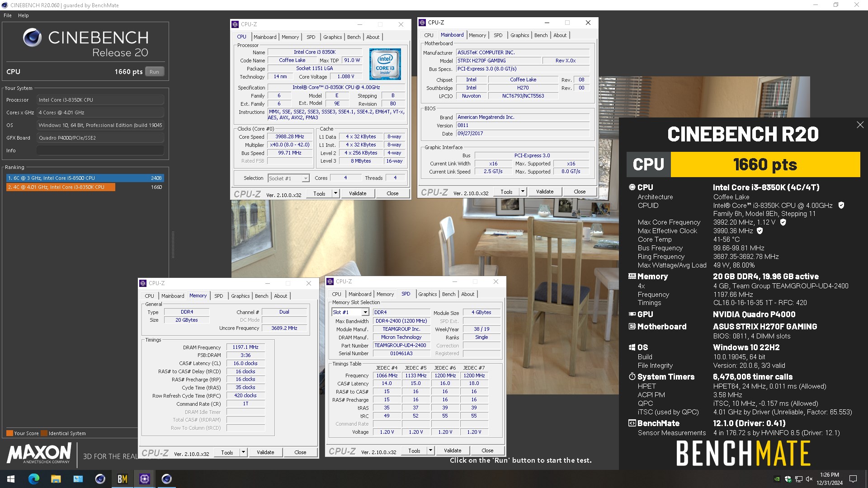Open CPU tab in CPU-Z Mainboard window

(429, 35)
